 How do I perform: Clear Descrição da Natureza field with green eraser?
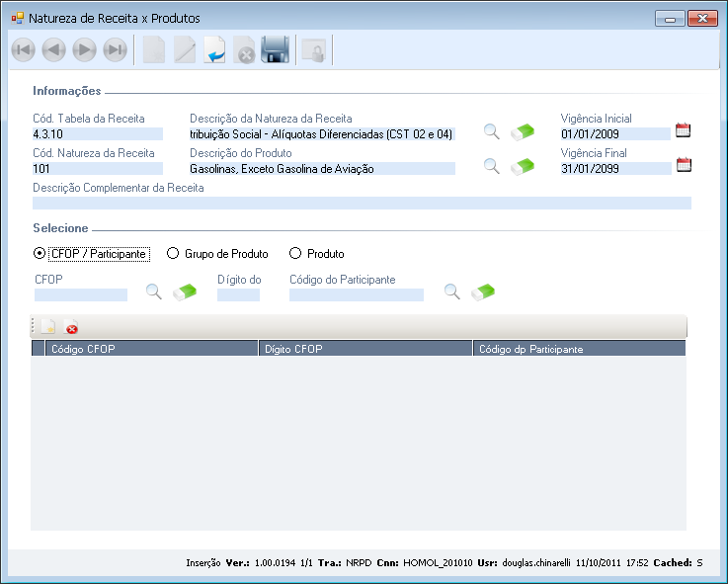coord(522,131)
